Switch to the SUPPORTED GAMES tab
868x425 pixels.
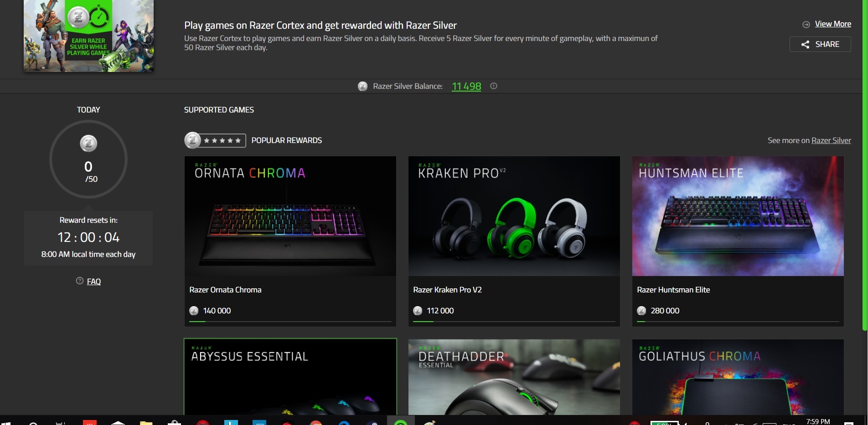pos(219,110)
